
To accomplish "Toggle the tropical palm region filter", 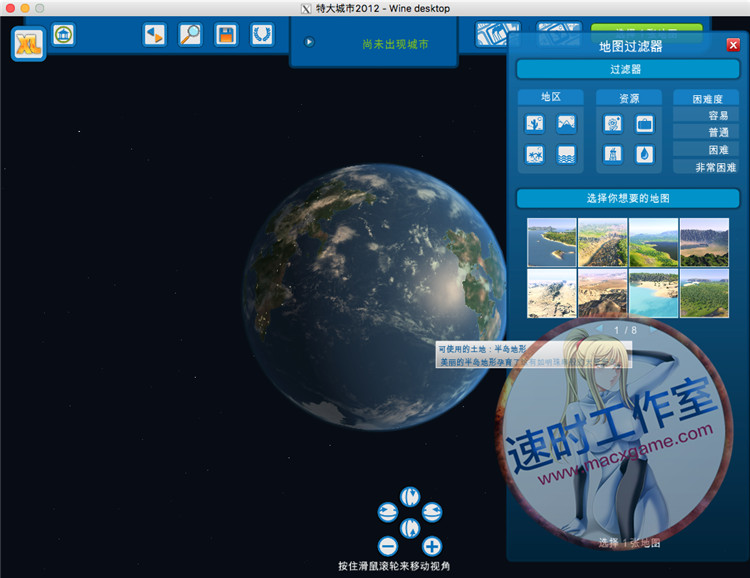I will tap(535, 155).
